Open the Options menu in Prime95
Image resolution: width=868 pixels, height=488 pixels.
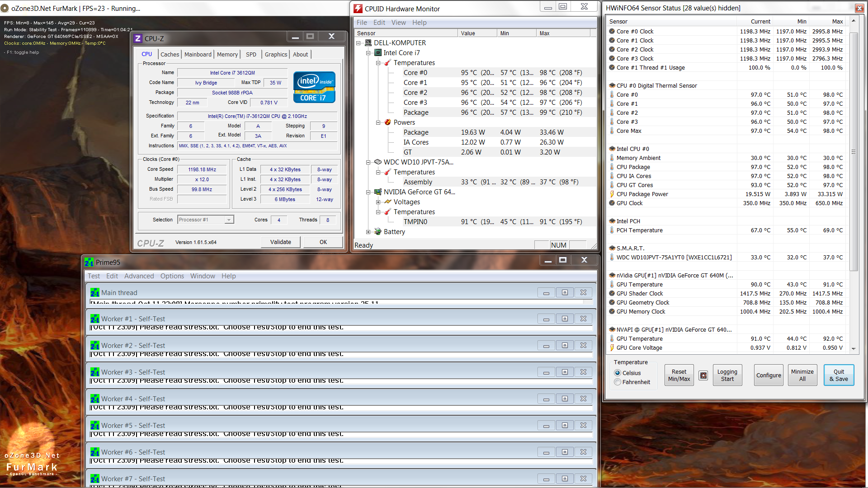click(172, 276)
